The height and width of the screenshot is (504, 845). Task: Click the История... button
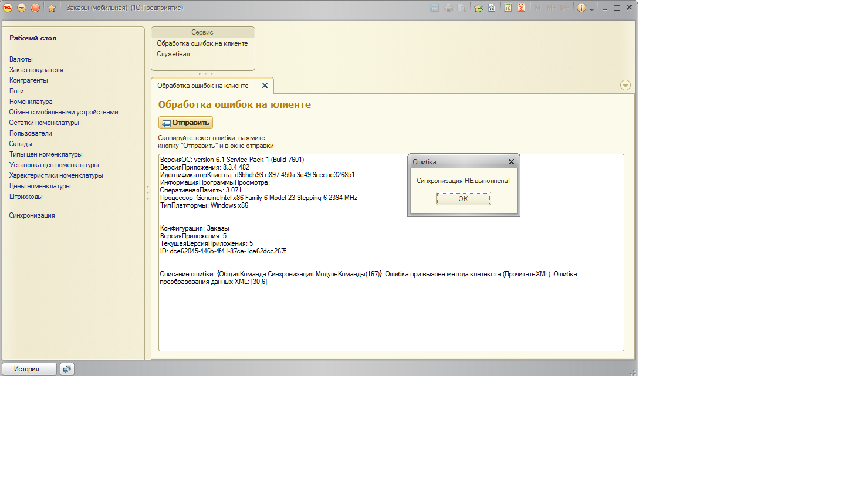(x=29, y=369)
